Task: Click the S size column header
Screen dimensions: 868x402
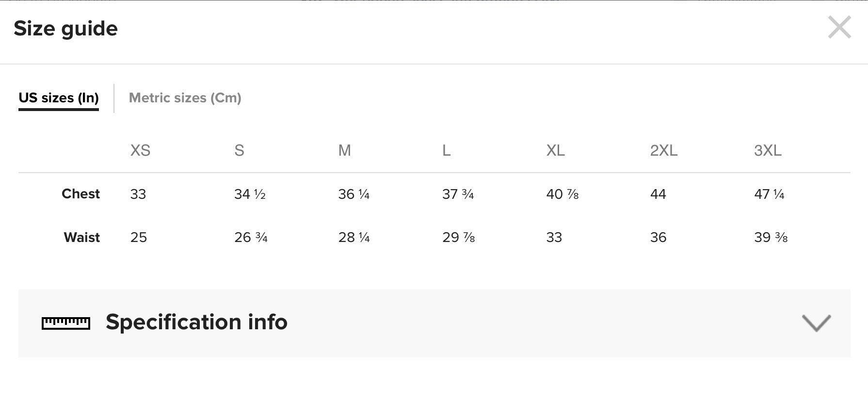Action: tap(239, 150)
